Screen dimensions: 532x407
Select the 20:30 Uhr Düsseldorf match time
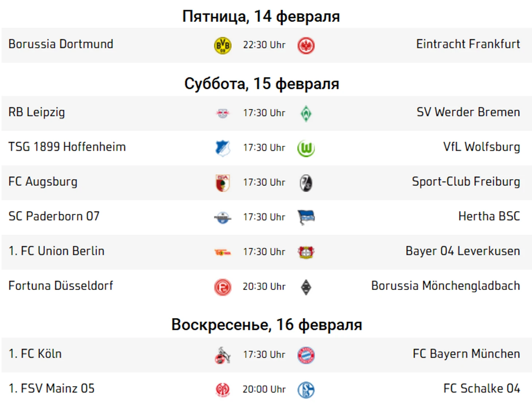[x=264, y=287]
